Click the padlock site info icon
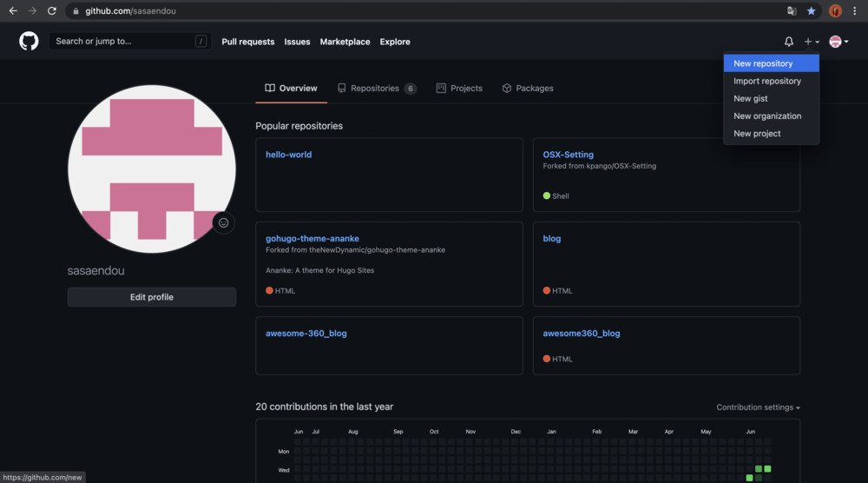This screenshot has width=868, height=483. (76, 11)
